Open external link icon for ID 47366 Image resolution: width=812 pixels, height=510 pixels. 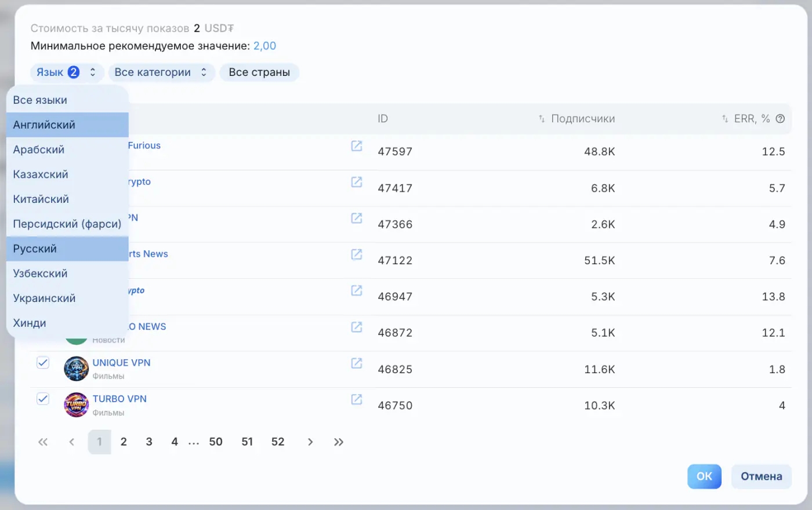tap(357, 218)
